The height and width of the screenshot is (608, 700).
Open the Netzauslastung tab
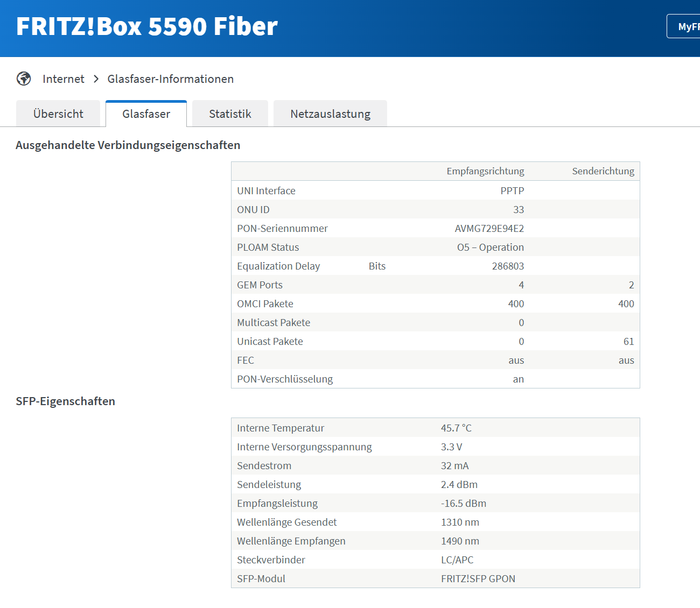coord(330,114)
